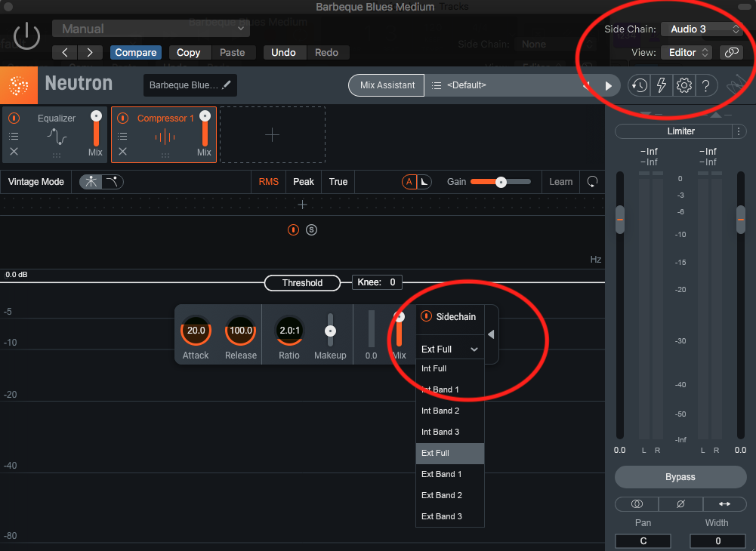Screen dimensions: 756x551
Task: Choose Ext Band 3 sidechain source
Action: point(450,516)
